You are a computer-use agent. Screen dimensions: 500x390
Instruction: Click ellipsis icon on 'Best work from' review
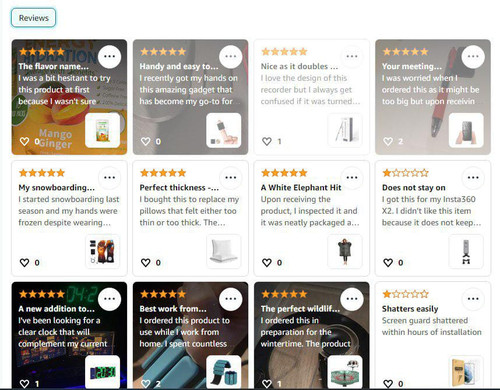[231, 299]
